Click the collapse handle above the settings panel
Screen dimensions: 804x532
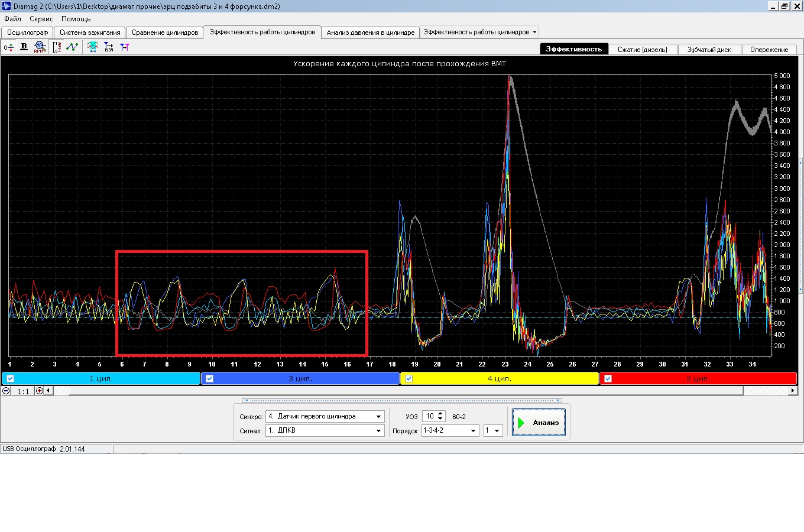[x=401, y=400]
